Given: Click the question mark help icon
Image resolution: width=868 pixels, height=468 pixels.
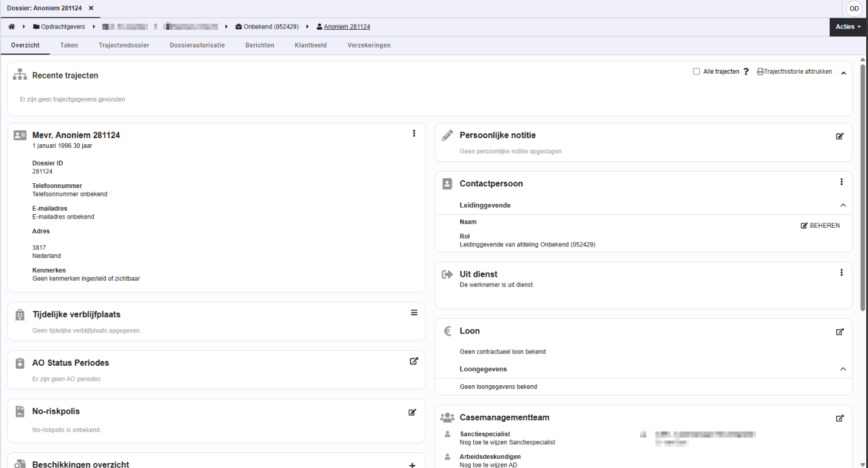Looking at the screenshot, I should (746, 72).
